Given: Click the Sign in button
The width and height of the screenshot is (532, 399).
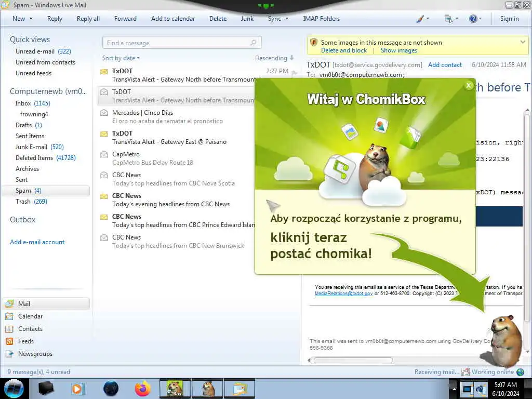Looking at the screenshot, I should [x=509, y=19].
